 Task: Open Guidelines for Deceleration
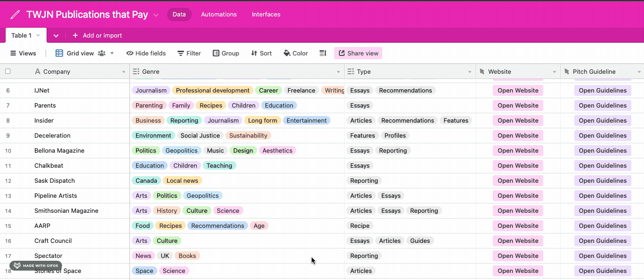tap(603, 135)
